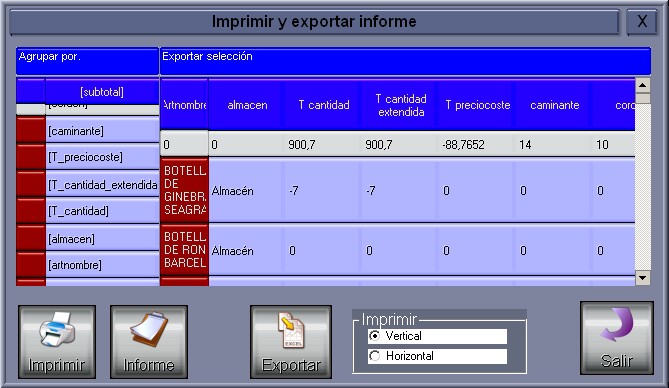The image size is (669, 388).
Task: Click the Artnombre column header
Action: 184,105
